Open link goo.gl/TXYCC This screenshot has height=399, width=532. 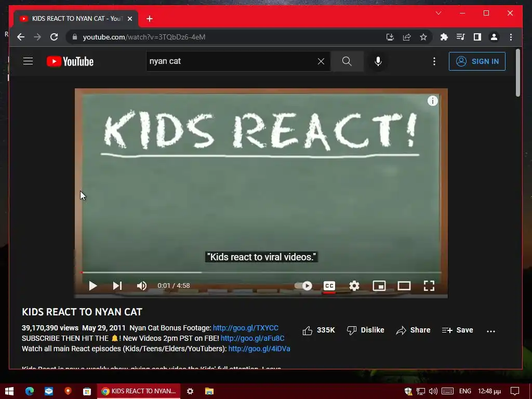(246, 328)
